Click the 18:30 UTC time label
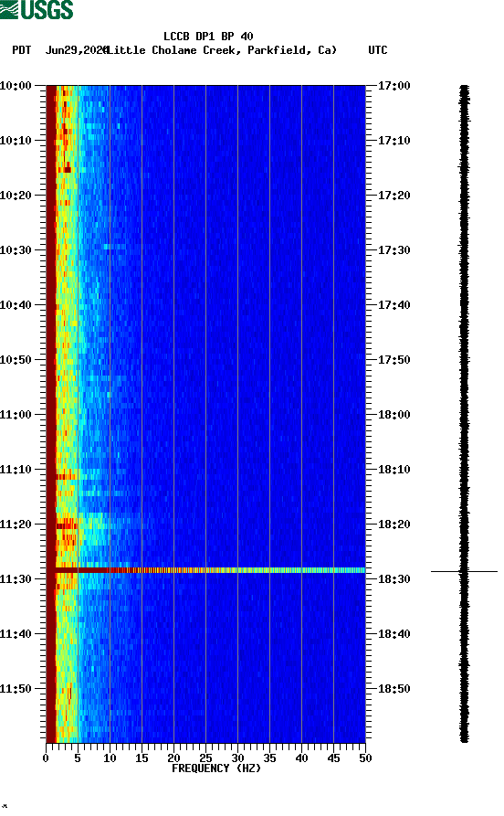The height and width of the screenshot is (816, 504). (x=394, y=579)
